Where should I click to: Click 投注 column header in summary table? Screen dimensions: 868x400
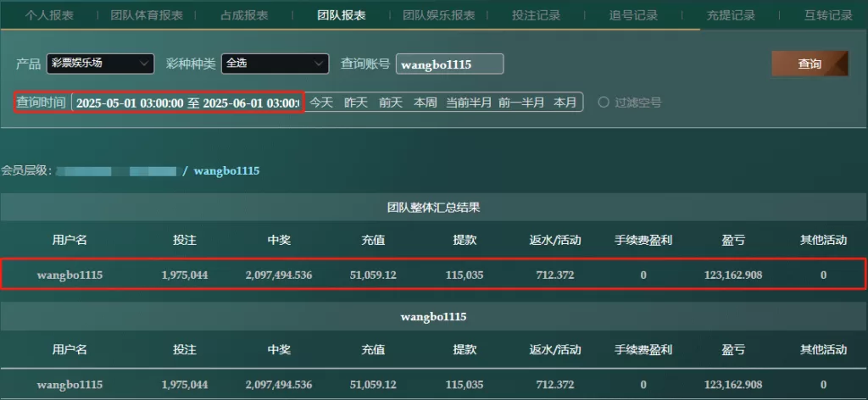[x=185, y=240]
